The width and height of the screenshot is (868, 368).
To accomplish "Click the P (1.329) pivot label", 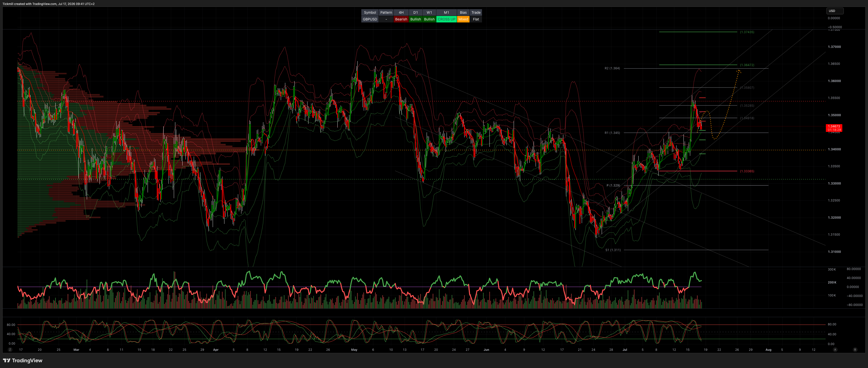I will tap(613, 185).
